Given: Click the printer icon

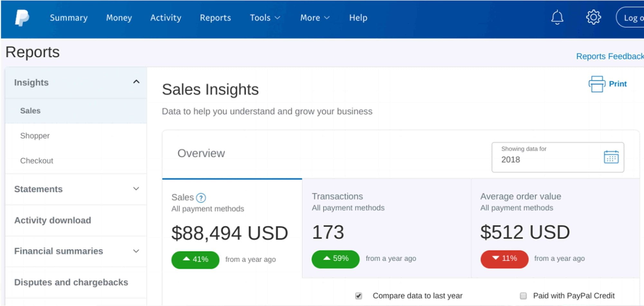Looking at the screenshot, I should coord(597,84).
